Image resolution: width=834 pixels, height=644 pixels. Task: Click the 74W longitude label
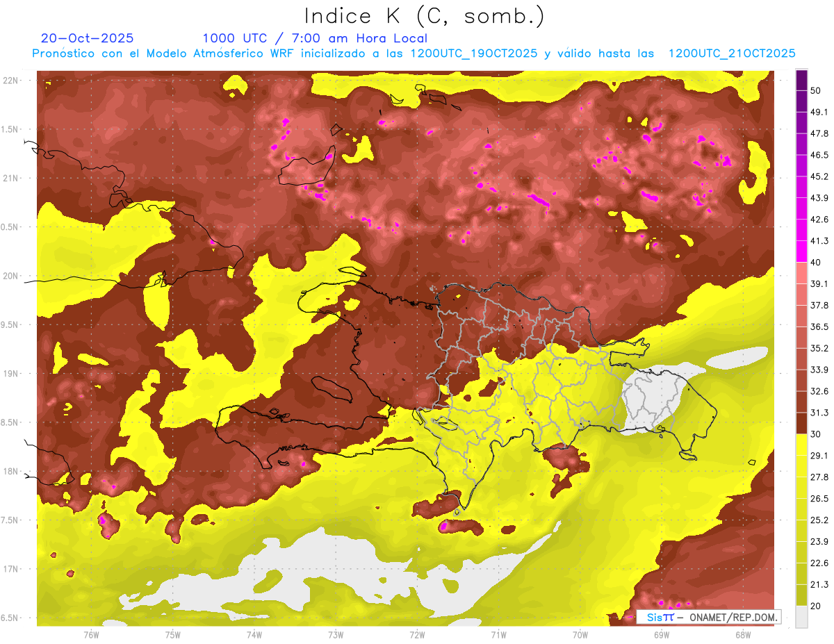tap(254, 634)
